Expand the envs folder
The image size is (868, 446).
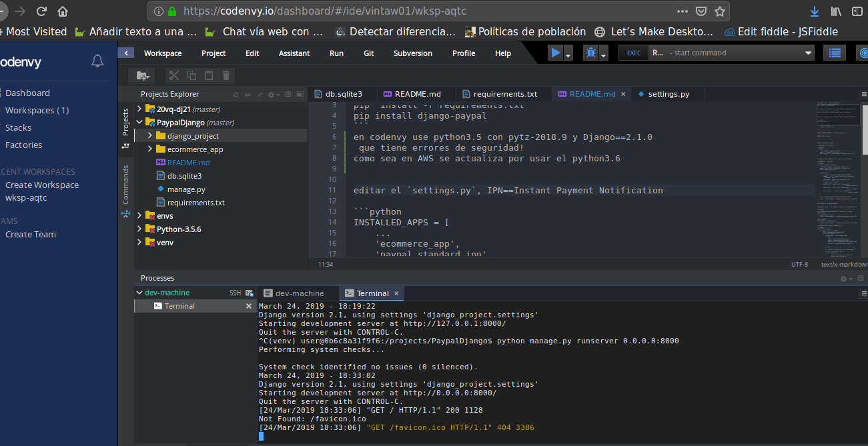pyautogui.click(x=139, y=216)
